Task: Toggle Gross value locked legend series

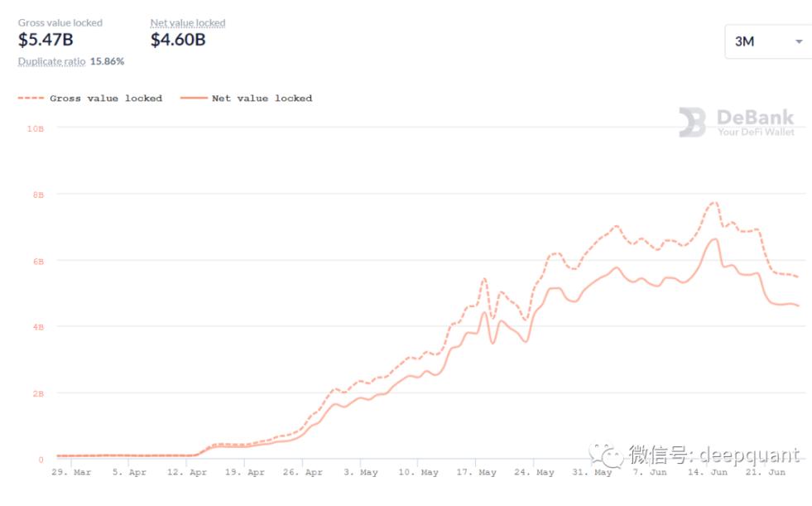Action: click(x=105, y=99)
